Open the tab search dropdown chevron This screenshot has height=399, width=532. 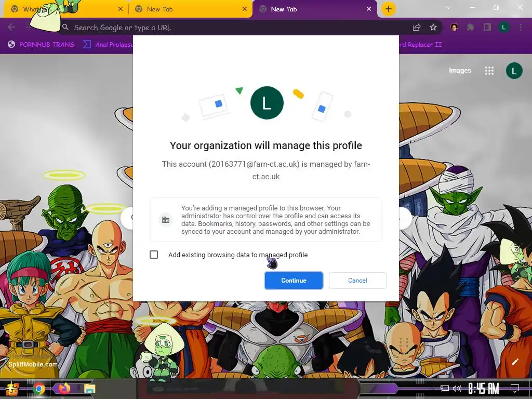448,7
